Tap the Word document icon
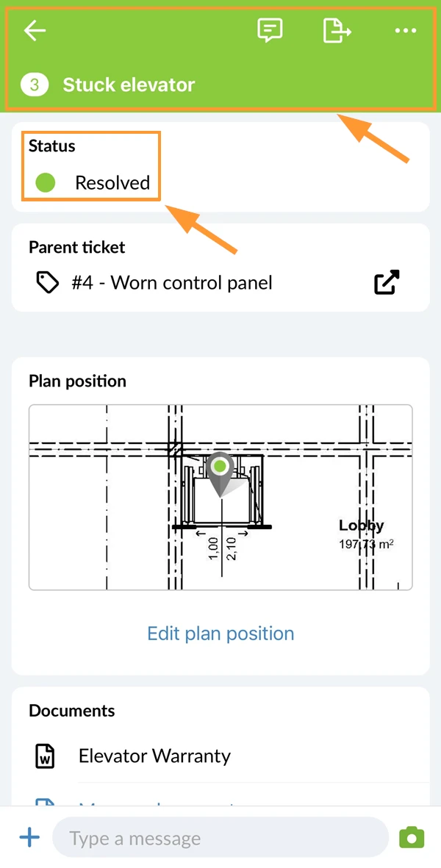 [46, 756]
